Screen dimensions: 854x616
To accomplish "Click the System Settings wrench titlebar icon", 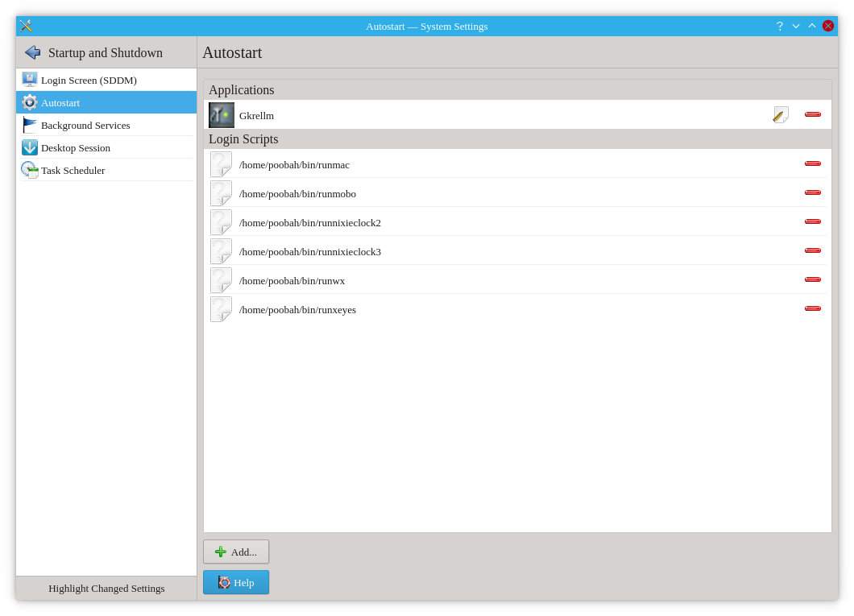I will click(26, 26).
